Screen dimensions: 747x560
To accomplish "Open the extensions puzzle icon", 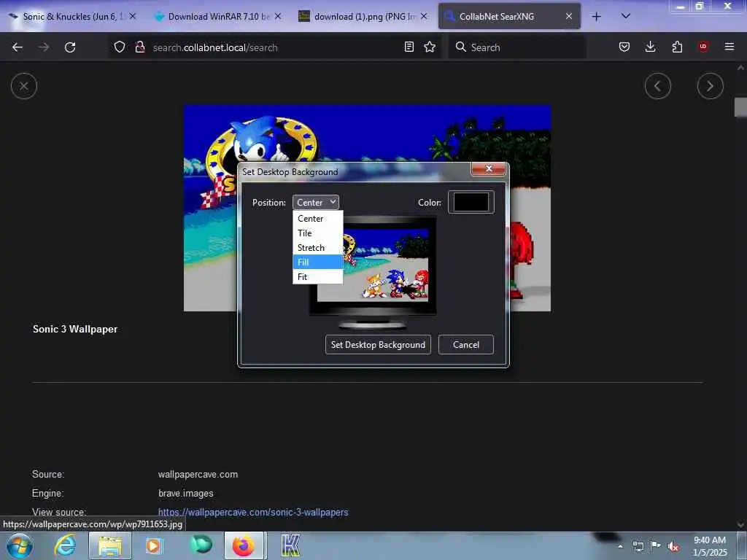I will tap(677, 47).
